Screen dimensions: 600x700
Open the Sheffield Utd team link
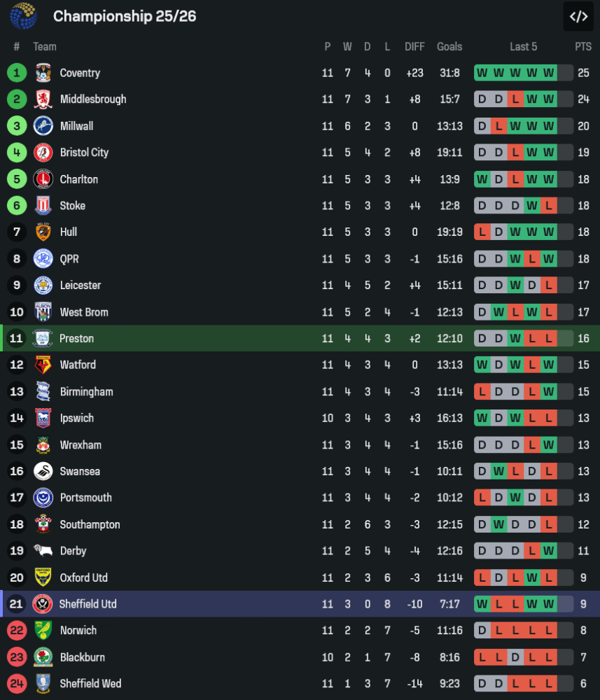point(88,604)
